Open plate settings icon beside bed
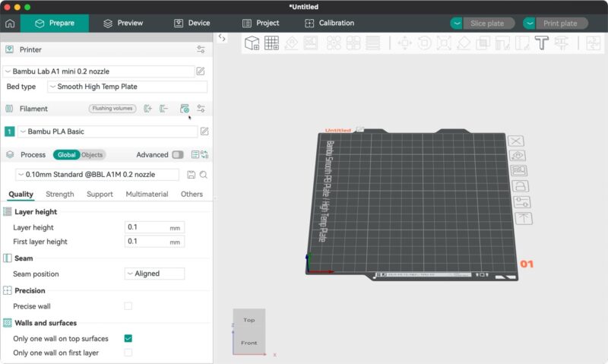This screenshot has height=364, width=608. coord(521,202)
